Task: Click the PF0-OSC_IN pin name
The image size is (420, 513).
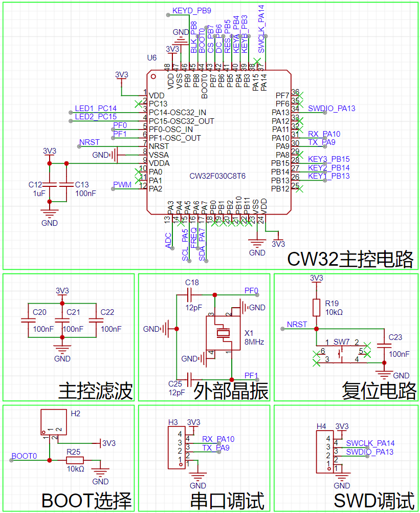Action: click(171, 130)
